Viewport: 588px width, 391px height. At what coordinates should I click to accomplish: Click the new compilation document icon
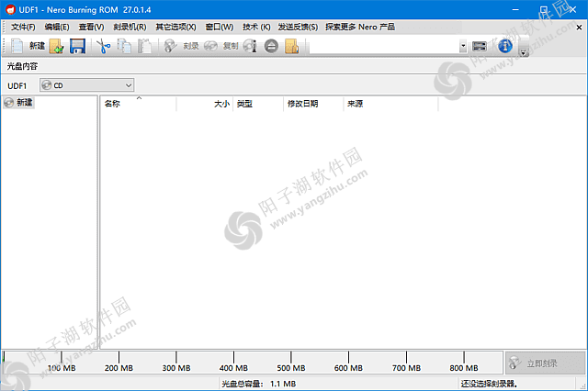(17, 46)
